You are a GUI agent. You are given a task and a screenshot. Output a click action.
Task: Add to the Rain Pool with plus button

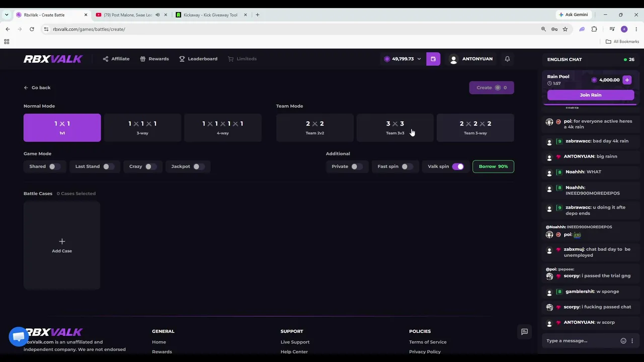pyautogui.click(x=627, y=80)
